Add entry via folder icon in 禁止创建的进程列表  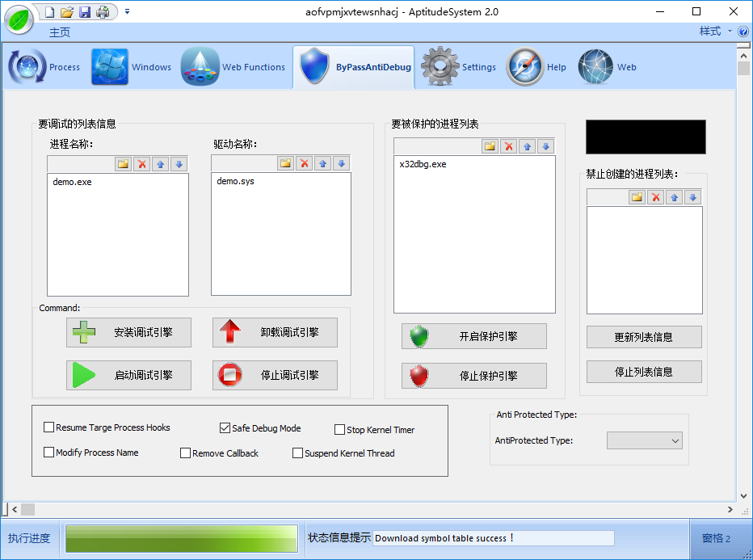click(x=637, y=197)
